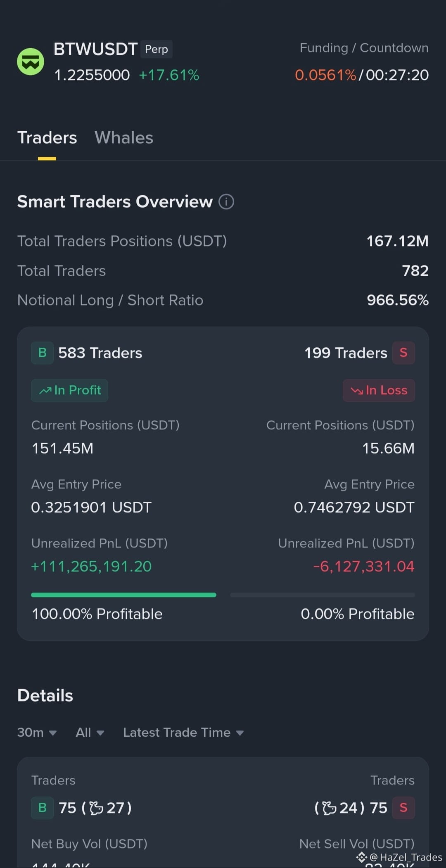Click the B badge in Details traders row
Screen dimensions: 446x868
coord(42,808)
